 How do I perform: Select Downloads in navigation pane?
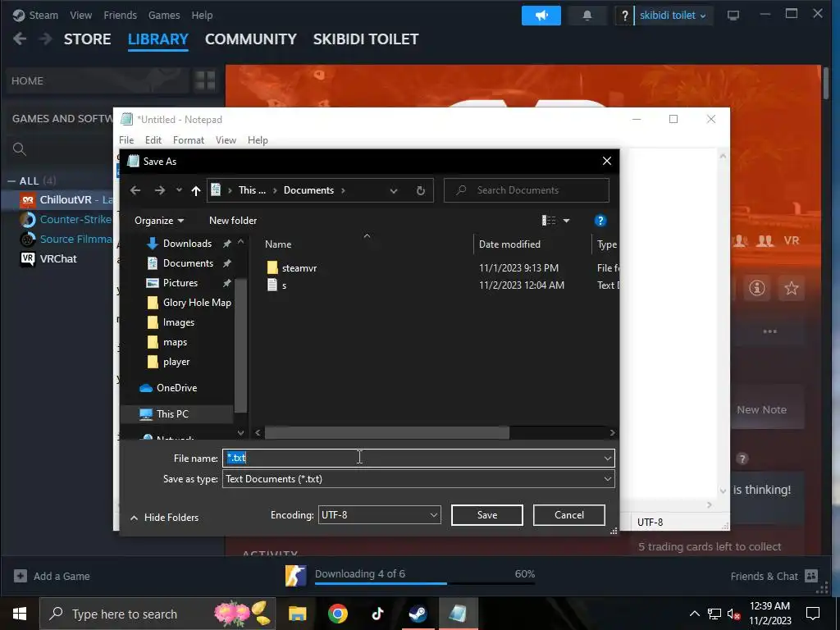point(188,244)
